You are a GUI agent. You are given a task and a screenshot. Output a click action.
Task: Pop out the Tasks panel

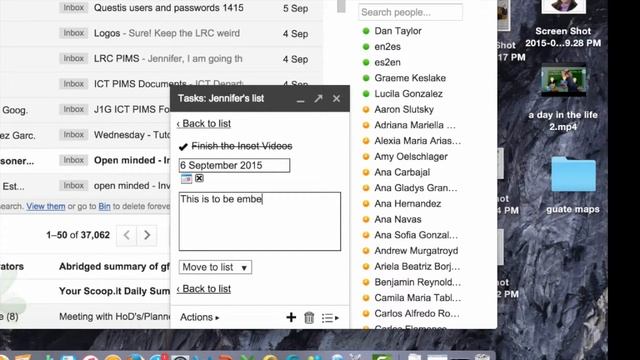click(318, 98)
